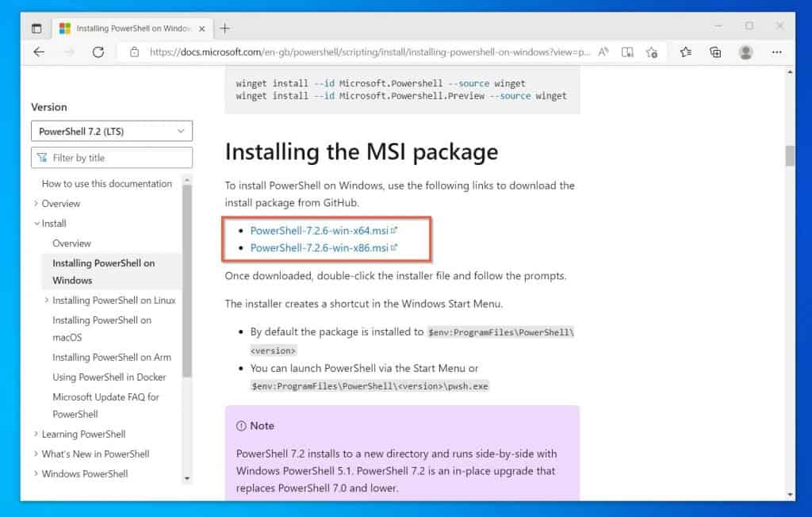Click the Filter by title field
Image resolution: width=812 pixels, height=517 pixels.
[112, 158]
